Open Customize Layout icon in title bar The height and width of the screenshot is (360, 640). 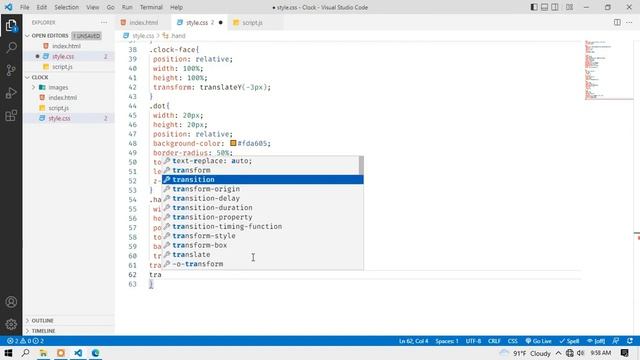coord(569,7)
